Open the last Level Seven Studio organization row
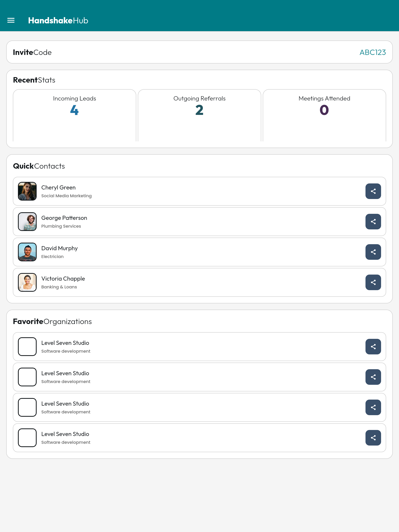Screen dimensions: 399x532 (199, 438)
